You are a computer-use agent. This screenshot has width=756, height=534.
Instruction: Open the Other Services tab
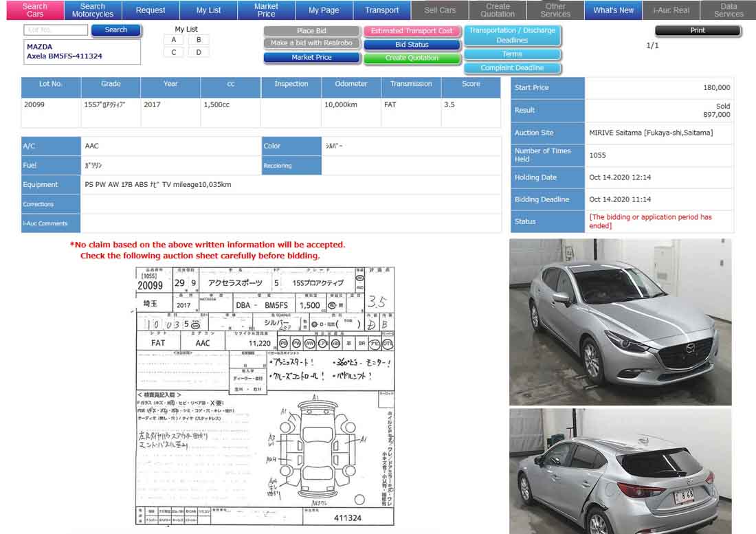click(x=555, y=10)
